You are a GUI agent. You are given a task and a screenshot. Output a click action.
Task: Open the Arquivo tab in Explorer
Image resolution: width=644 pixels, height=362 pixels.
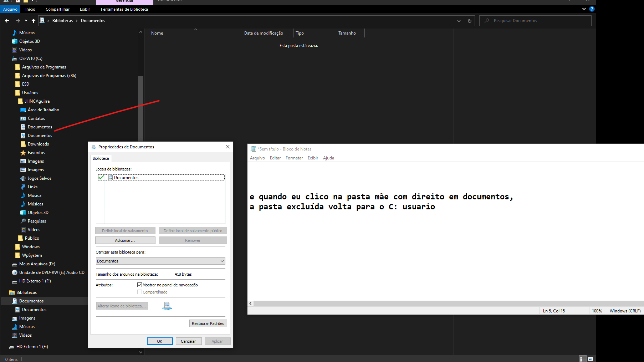[10, 9]
